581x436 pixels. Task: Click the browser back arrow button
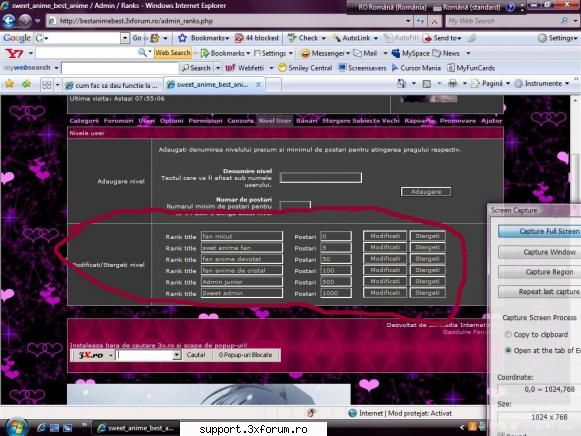click(x=9, y=21)
